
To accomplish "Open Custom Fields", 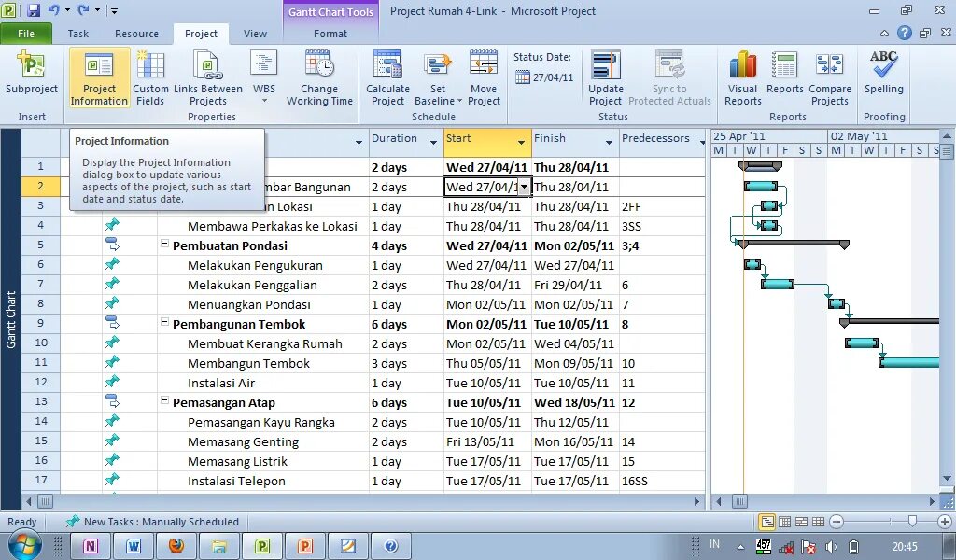I will pos(150,77).
